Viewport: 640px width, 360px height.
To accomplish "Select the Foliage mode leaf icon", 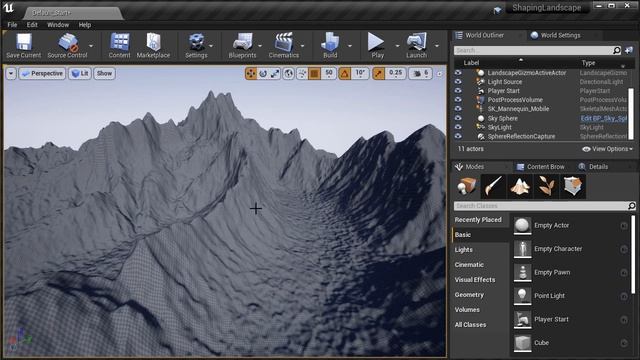I will pyautogui.click(x=547, y=186).
